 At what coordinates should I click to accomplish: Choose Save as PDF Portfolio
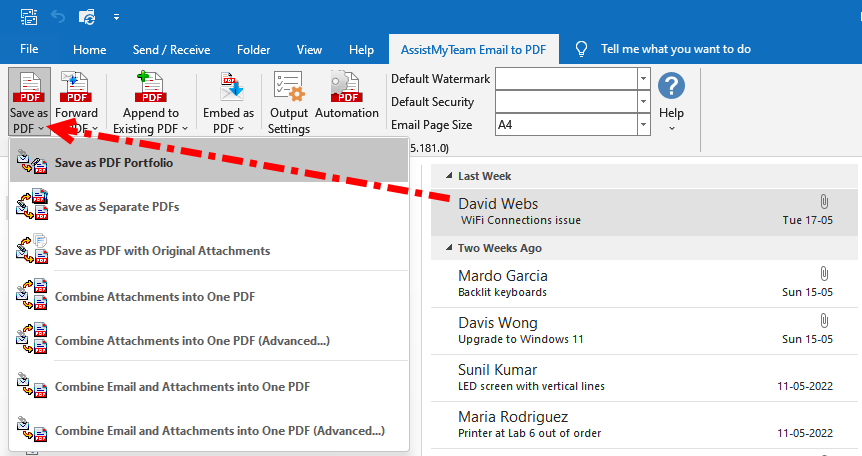click(209, 162)
